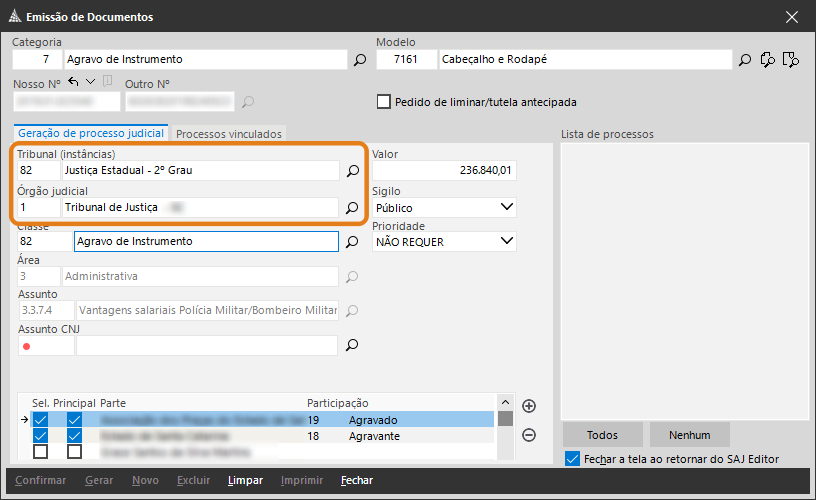
Task: Click the undo arrow beside Nosso Nº
Action: click(x=73, y=82)
